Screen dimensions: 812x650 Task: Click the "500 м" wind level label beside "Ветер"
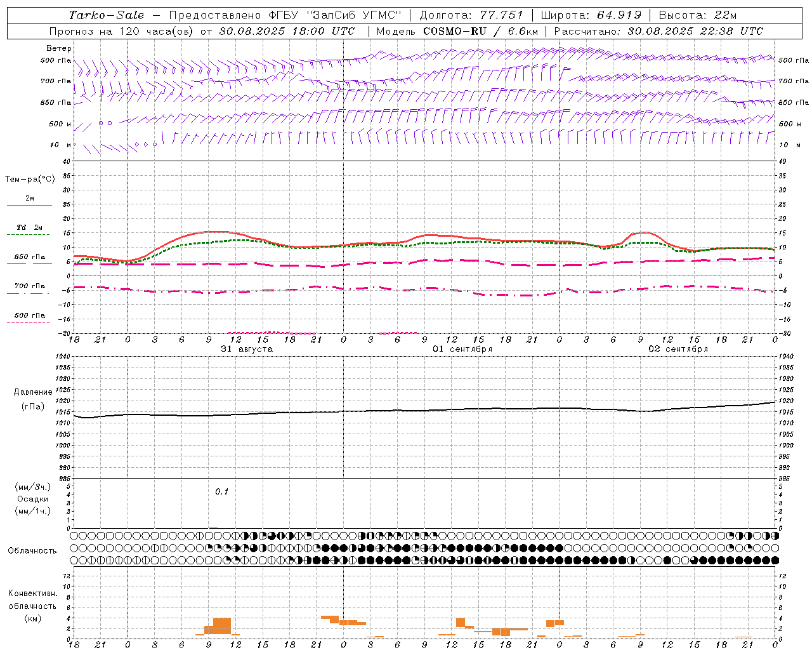(60, 124)
